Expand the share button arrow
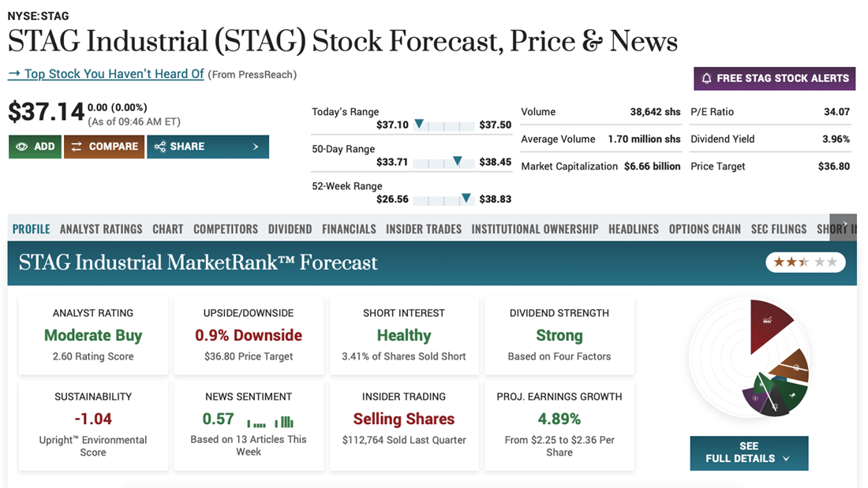 (x=256, y=147)
